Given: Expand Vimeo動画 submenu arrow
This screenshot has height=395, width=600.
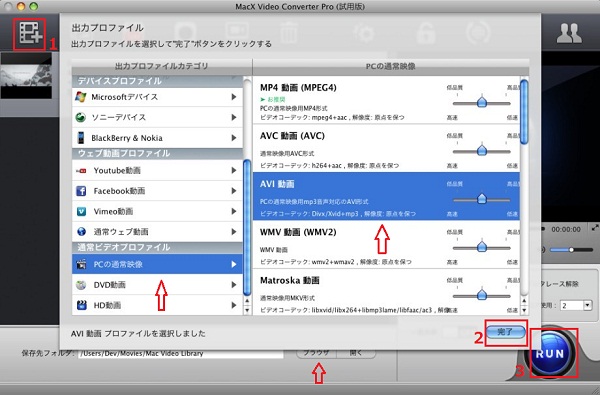Looking at the screenshot, I should 234,211.
